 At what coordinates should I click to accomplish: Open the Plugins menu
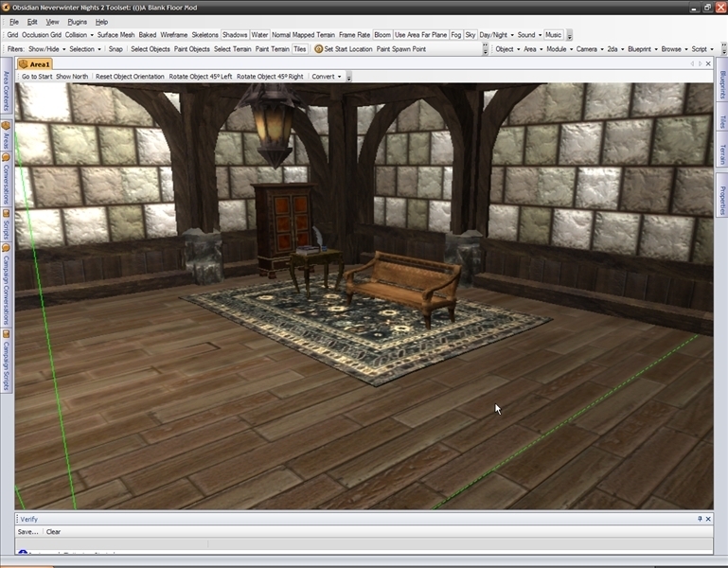(x=78, y=21)
